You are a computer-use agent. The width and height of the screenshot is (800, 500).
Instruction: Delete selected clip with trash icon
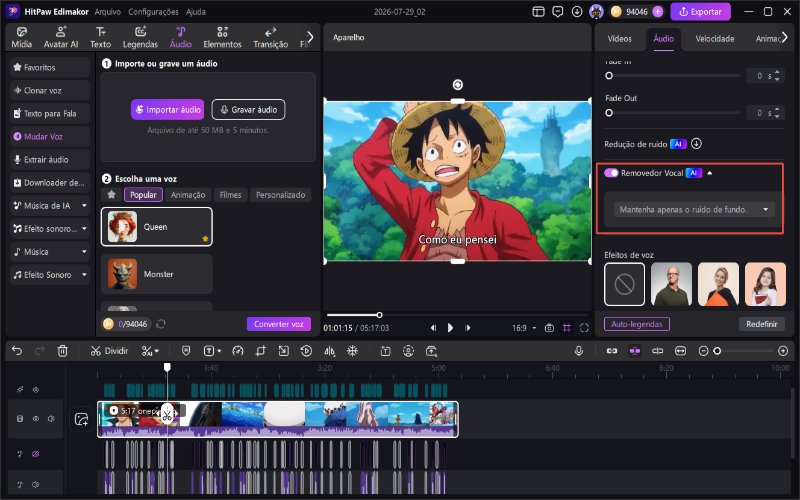(62, 351)
